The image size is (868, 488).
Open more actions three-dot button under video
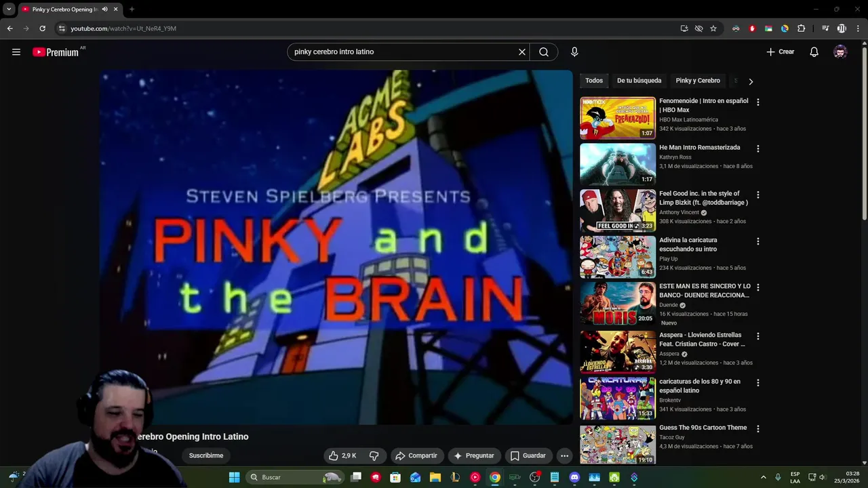click(564, 455)
